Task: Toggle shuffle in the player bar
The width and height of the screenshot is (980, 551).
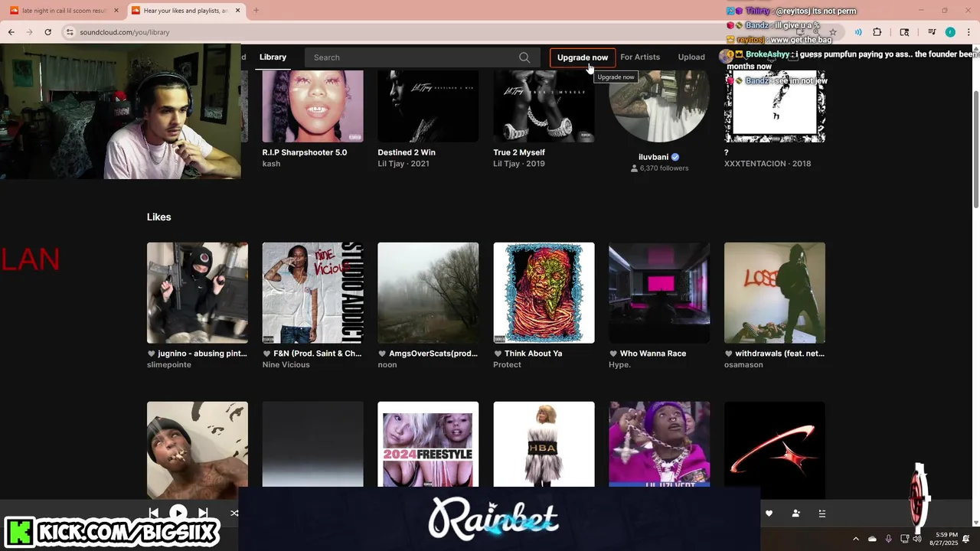Action: (234, 513)
